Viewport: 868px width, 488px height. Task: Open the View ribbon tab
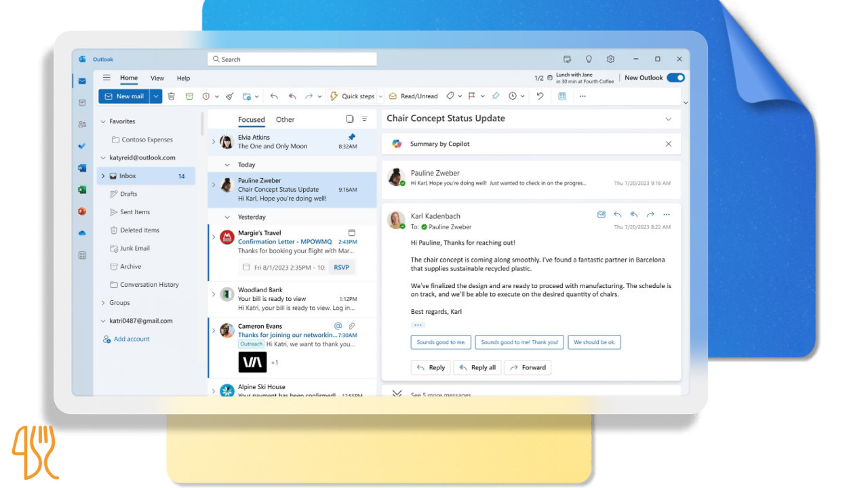coord(157,79)
